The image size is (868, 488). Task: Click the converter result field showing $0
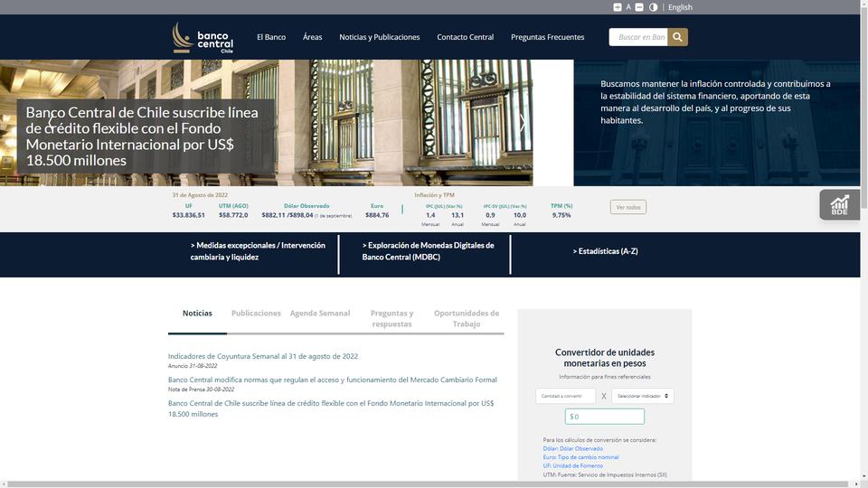(x=605, y=417)
